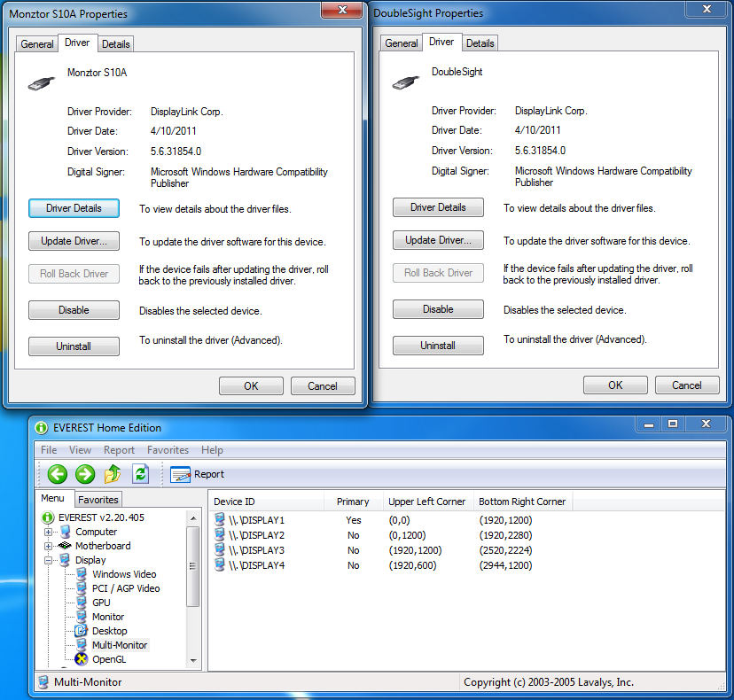The image size is (734, 700).
Task: Open Details tab in Monztor S10A Properties
Action: [x=115, y=44]
